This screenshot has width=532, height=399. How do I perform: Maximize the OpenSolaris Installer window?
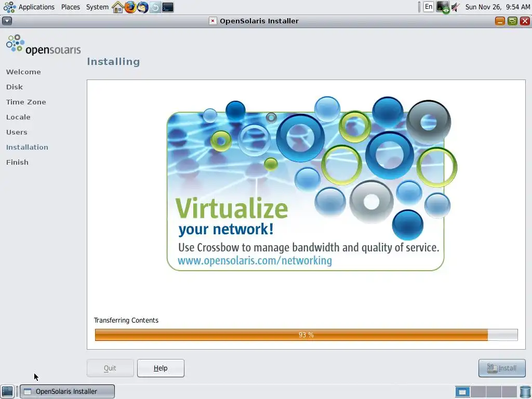pos(512,21)
